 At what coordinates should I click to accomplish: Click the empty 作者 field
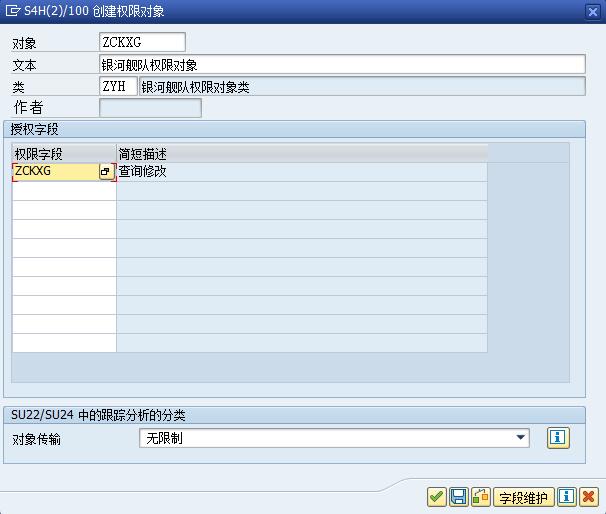pyautogui.click(x=150, y=108)
